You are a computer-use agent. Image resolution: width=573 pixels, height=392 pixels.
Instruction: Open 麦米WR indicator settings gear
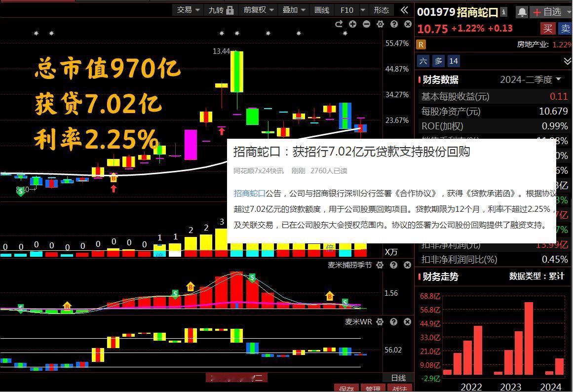380,322
